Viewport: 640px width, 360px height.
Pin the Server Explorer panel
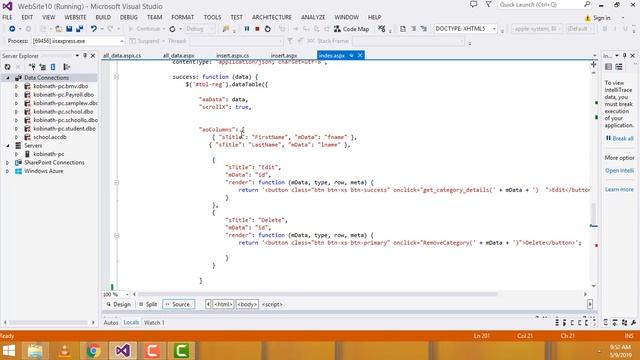pyautogui.click(x=85, y=56)
